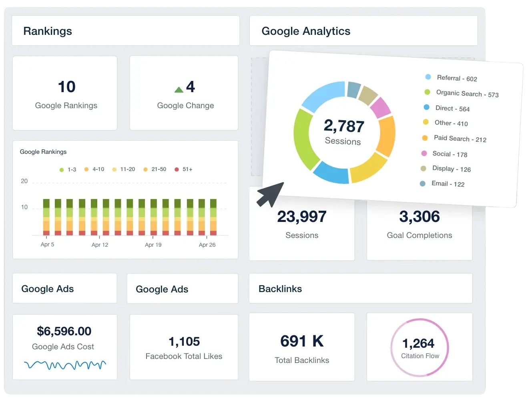The height and width of the screenshot is (399, 532).
Task: Click the Referral - 602 legend text
Action: tap(457, 78)
